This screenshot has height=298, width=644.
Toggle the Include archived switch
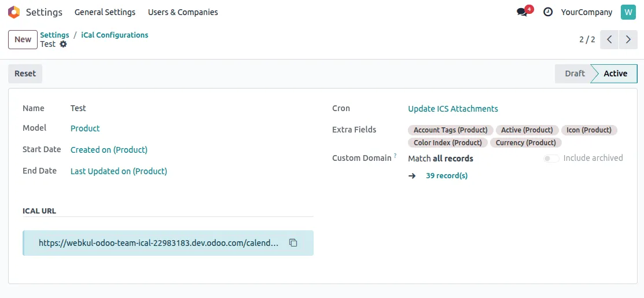tap(551, 158)
